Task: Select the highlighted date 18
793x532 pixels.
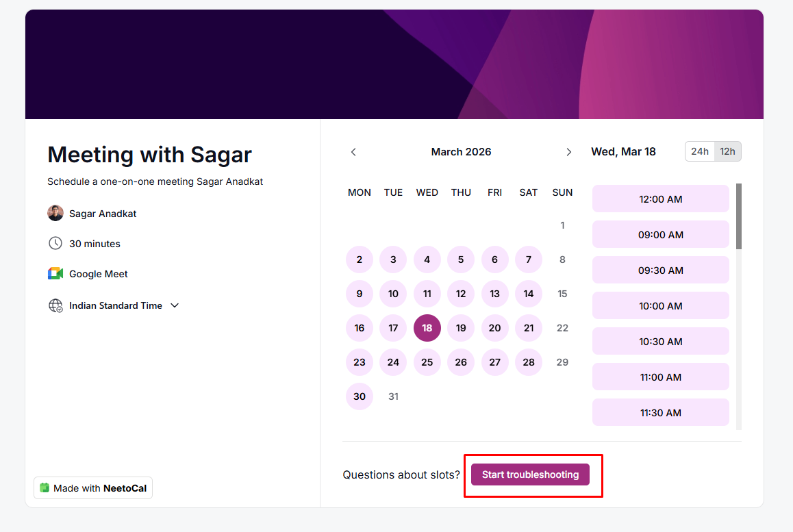Action: pyautogui.click(x=427, y=328)
